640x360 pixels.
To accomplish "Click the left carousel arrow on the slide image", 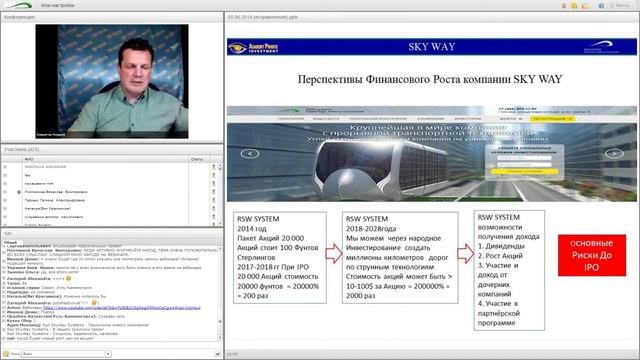I will [250, 153].
